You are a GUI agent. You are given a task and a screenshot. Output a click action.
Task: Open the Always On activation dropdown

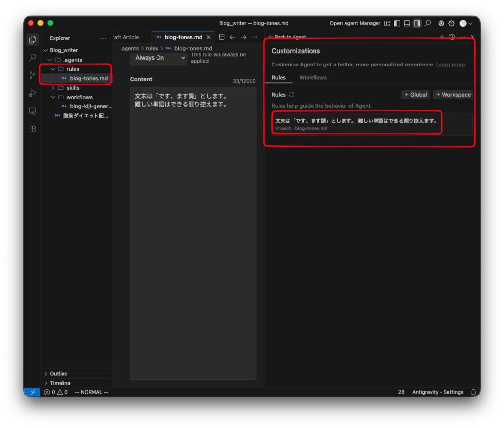tap(158, 58)
